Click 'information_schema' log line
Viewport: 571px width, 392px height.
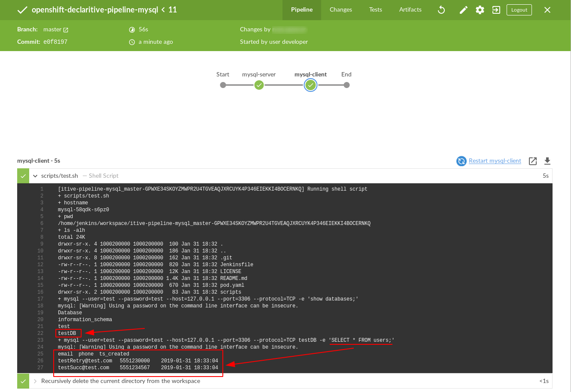pyautogui.click(x=85, y=319)
